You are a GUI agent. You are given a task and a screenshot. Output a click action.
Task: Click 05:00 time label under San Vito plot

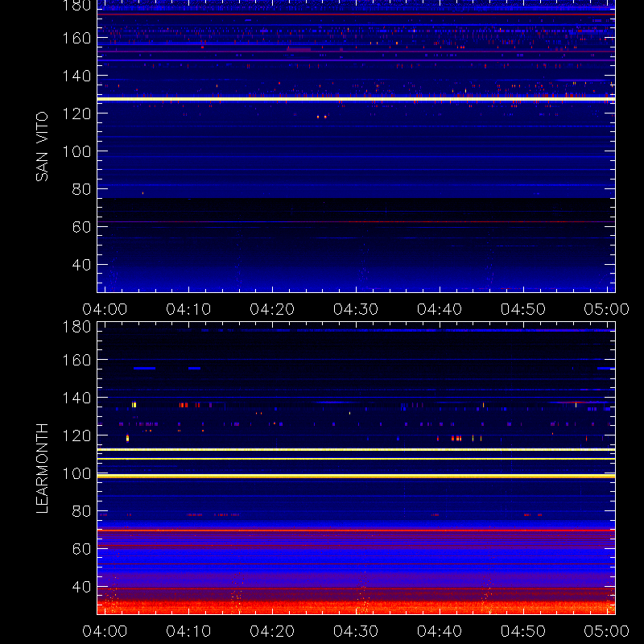pyautogui.click(x=607, y=309)
